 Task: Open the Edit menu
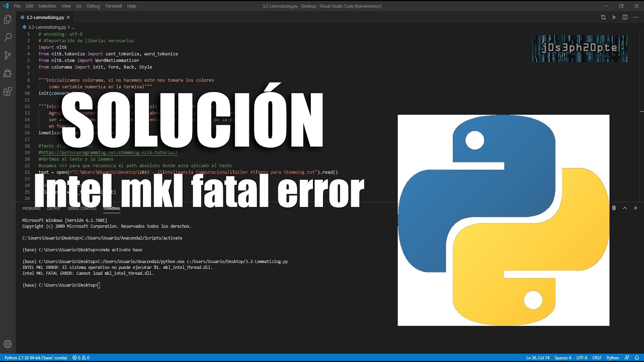point(30,6)
